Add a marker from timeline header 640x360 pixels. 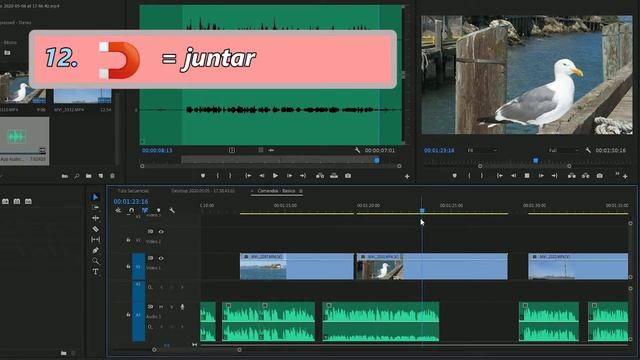(158, 211)
